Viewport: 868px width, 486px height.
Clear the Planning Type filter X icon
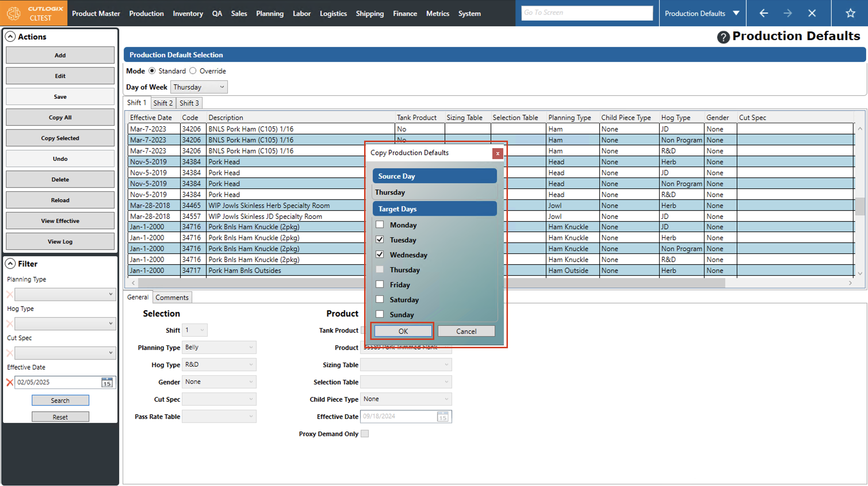point(10,294)
